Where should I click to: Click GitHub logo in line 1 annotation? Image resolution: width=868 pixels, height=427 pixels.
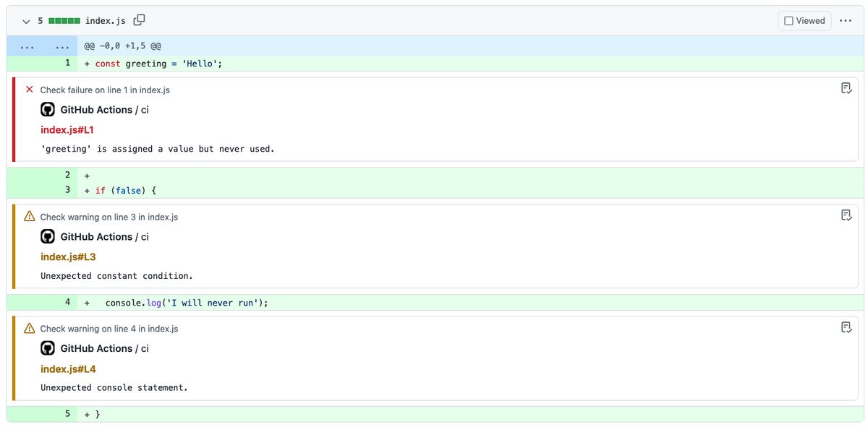click(x=48, y=110)
